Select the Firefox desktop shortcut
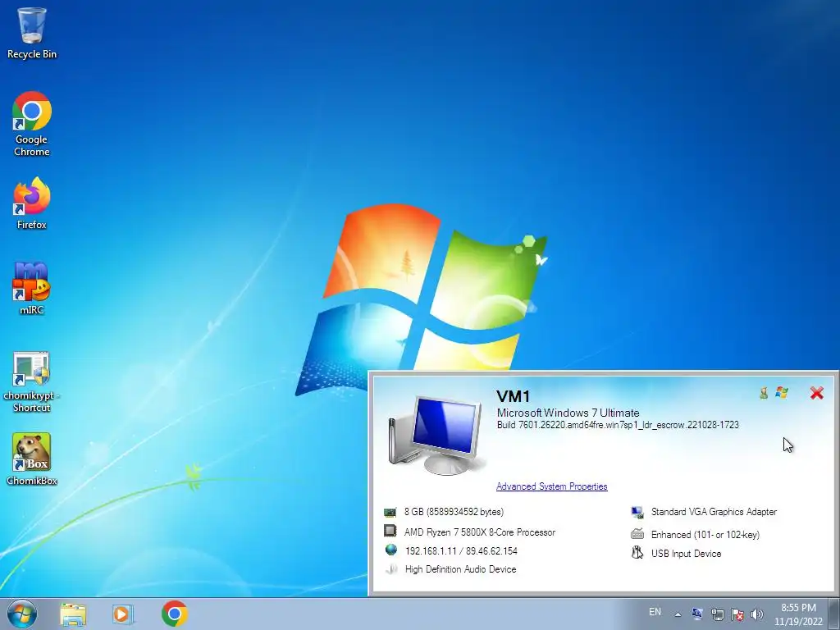This screenshot has width=840, height=630. (x=32, y=203)
